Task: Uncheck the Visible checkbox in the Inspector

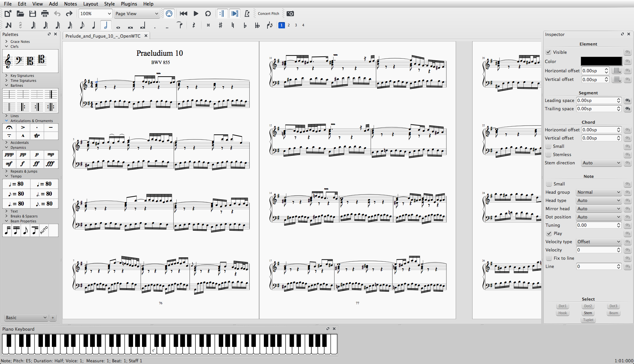Action: pyautogui.click(x=549, y=52)
